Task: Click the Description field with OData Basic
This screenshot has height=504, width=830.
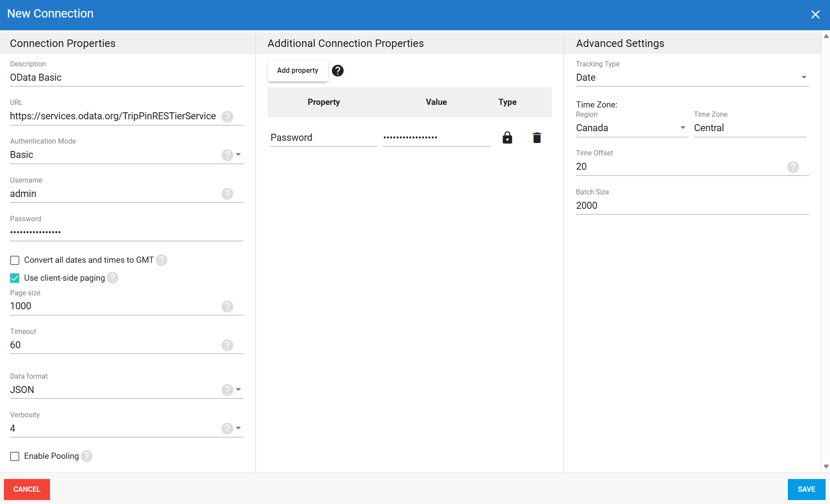Action: pyautogui.click(x=126, y=78)
